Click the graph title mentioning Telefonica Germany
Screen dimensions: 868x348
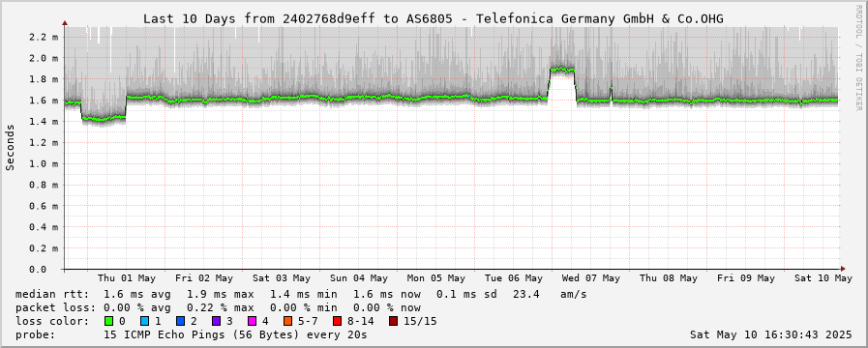[x=434, y=18]
